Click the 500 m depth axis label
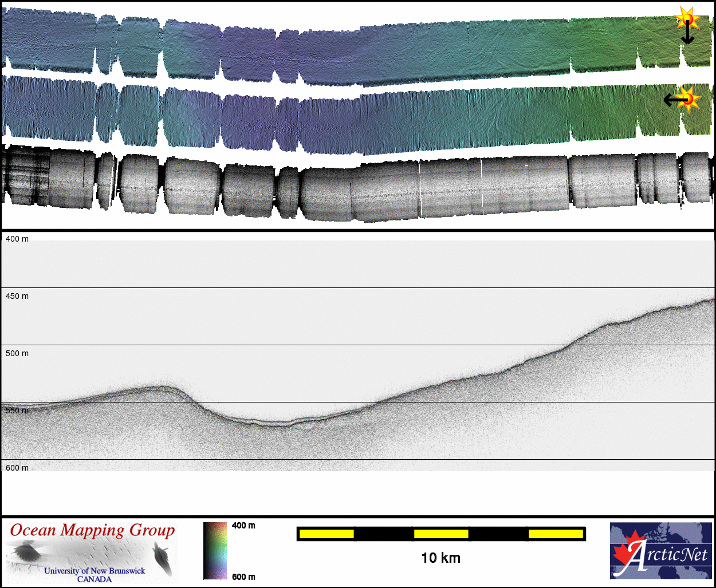Screen dimensions: 716x588 pyautogui.click(x=17, y=353)
